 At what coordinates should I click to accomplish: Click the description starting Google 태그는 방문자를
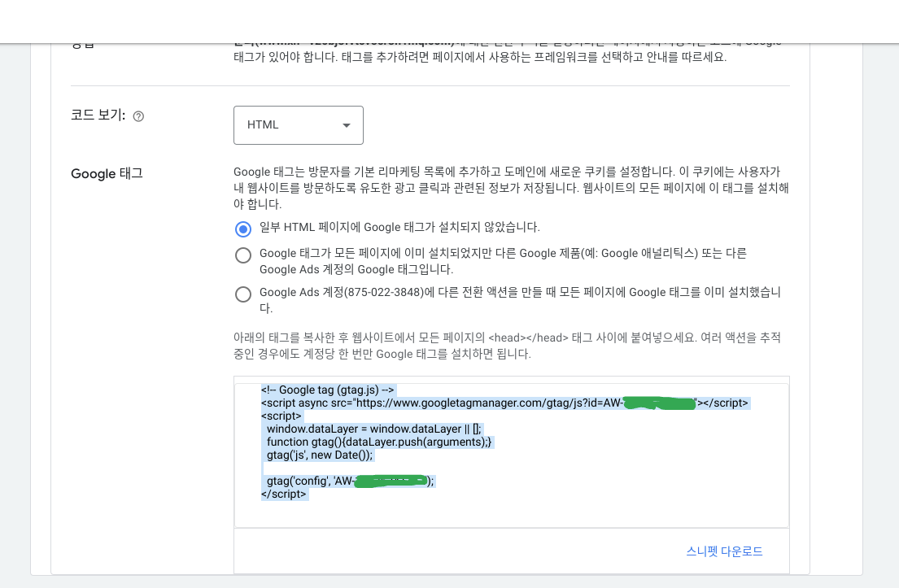click(511, 188)
